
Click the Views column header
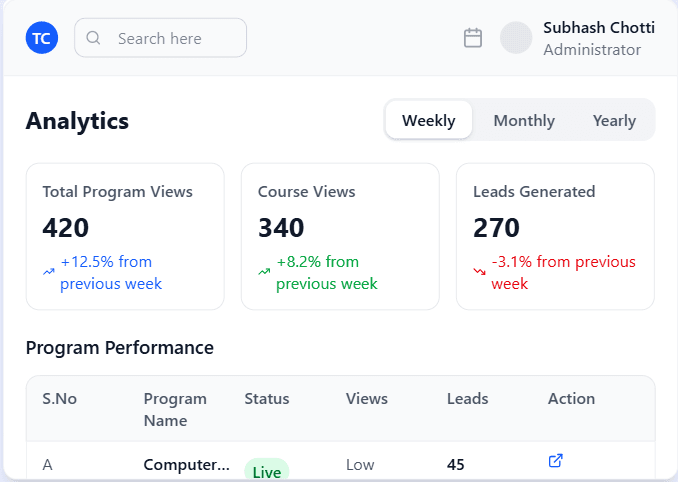coord(367,398)
